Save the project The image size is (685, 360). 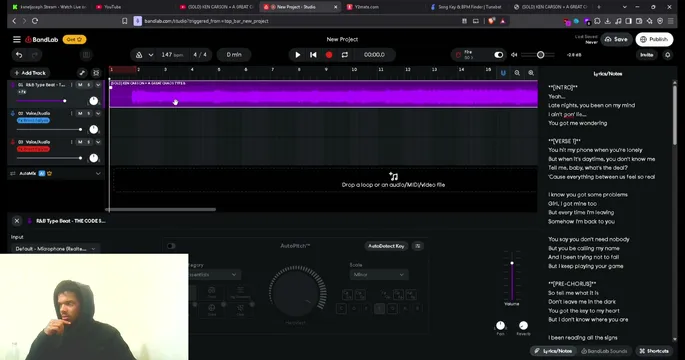click(x=616, y=39)
